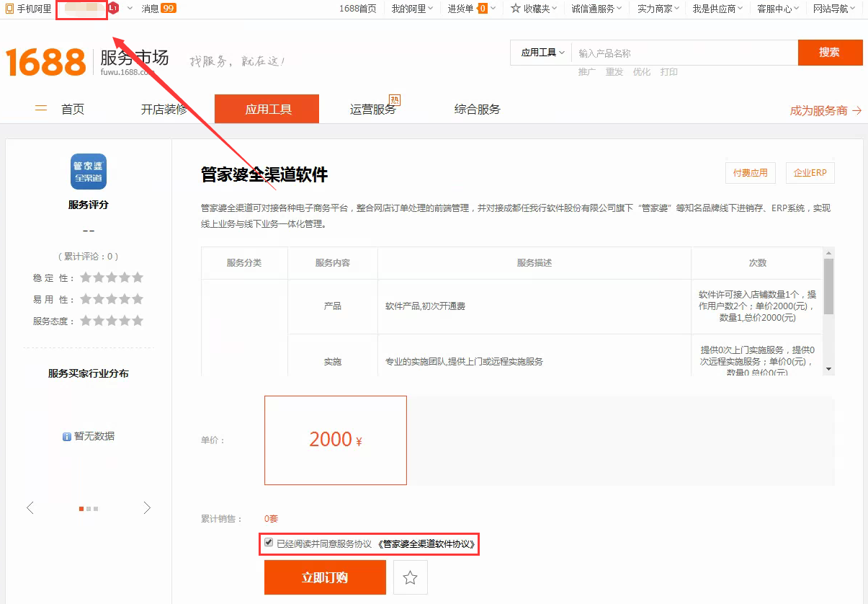Viewport: 868px width, 604px height.
Task: Open the 进货单 cart menu
Action: tap(472, 9)
